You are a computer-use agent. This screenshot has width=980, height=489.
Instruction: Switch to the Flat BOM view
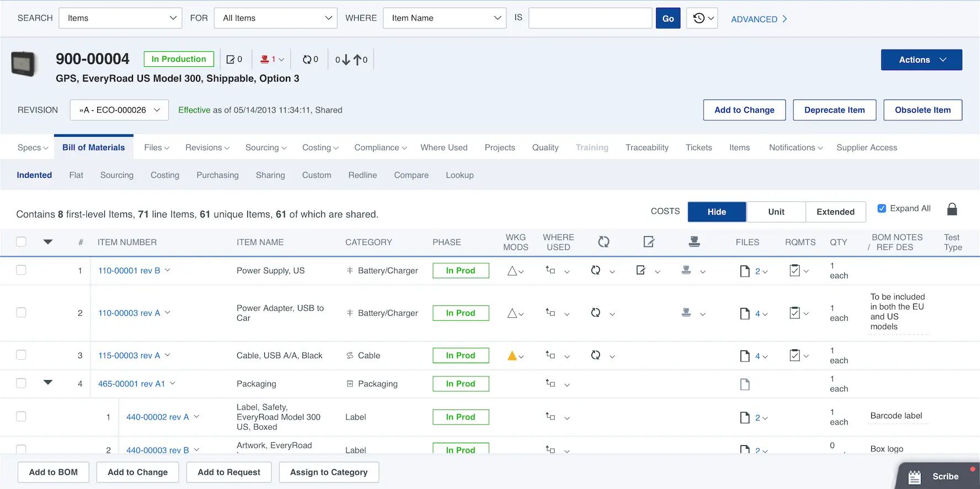click(x=76, y=175)
